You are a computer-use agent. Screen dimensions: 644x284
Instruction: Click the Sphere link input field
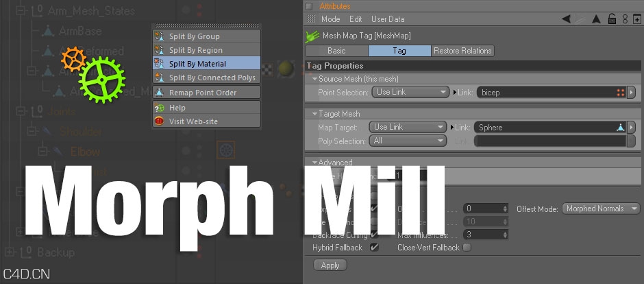tap(550, 128)
